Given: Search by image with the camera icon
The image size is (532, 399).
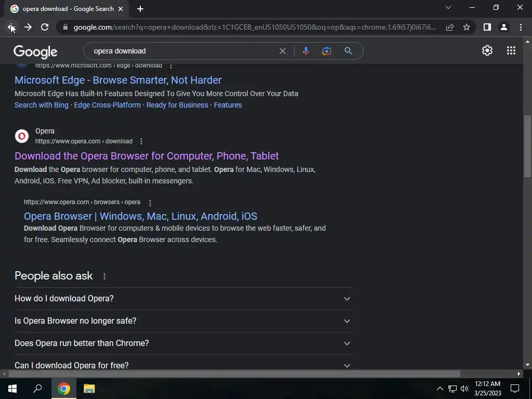Looking at the screenshot, I should click(326, 51).
